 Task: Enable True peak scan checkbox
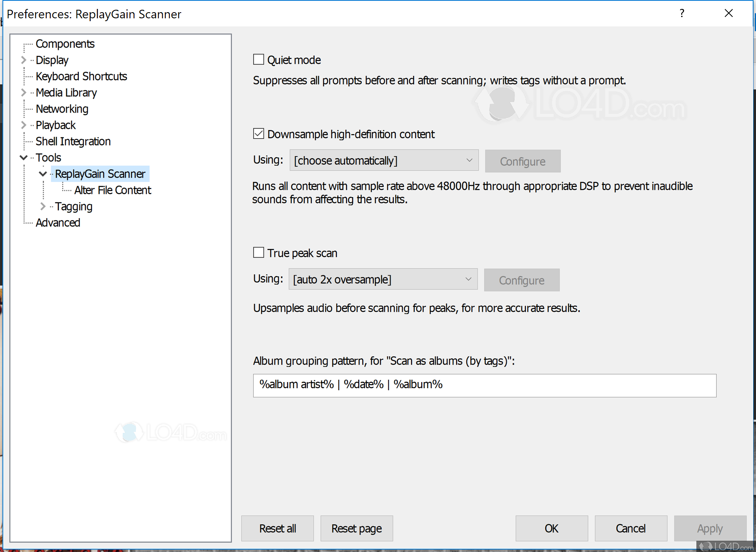click(259, 252)
